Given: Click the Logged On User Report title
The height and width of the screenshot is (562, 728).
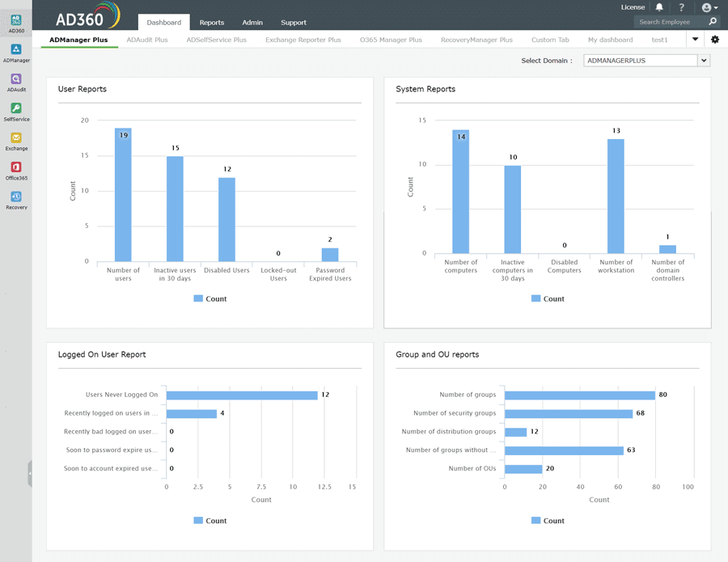Looking at the screenshot, I should click(x=102, y=354).
